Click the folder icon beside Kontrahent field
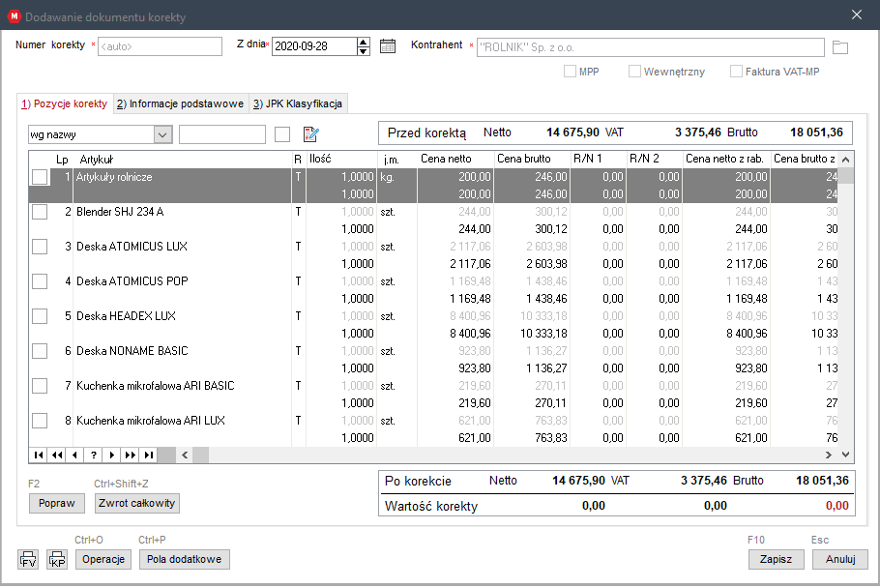 coord(839,47)
